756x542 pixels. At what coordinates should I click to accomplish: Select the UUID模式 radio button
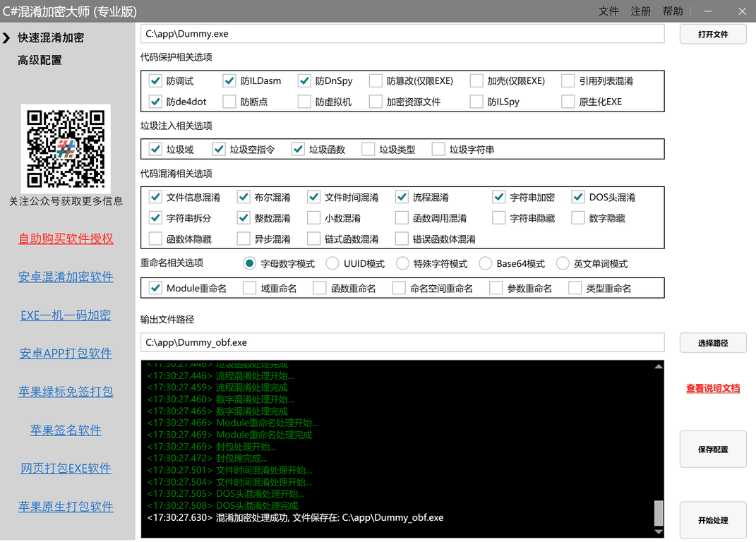click(x=332, y=264)
